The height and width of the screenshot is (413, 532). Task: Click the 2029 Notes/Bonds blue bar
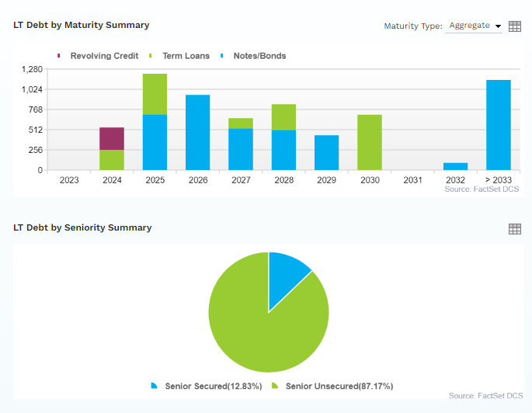(326, 153)
